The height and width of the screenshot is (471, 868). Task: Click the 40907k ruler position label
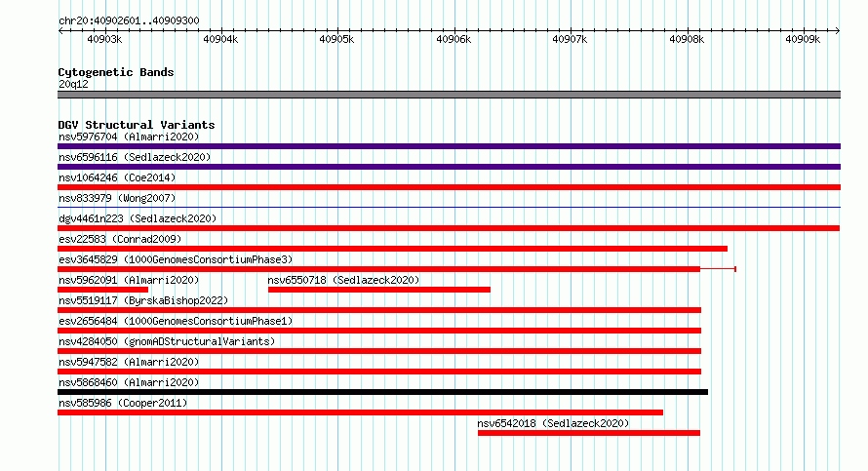[570, 39]
